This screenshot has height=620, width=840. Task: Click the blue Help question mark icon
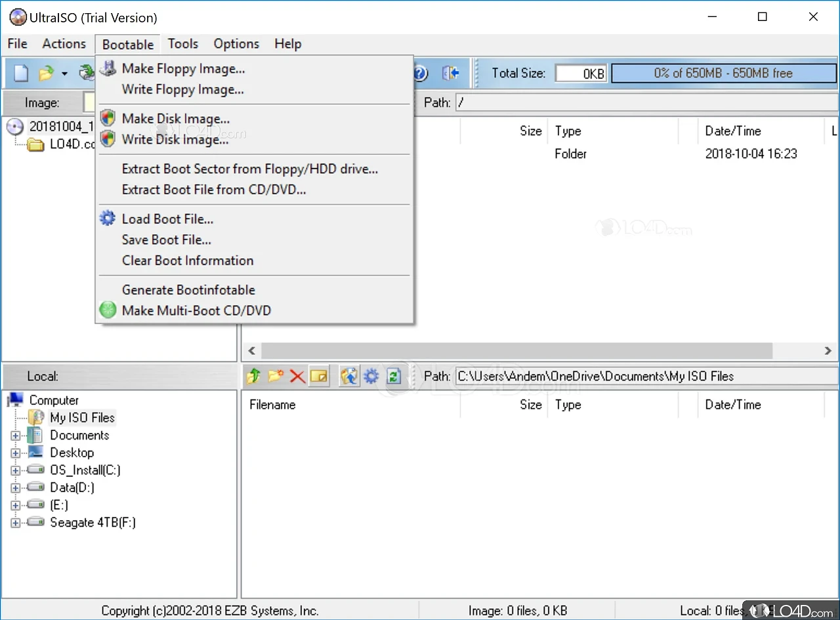click(420, 73)
